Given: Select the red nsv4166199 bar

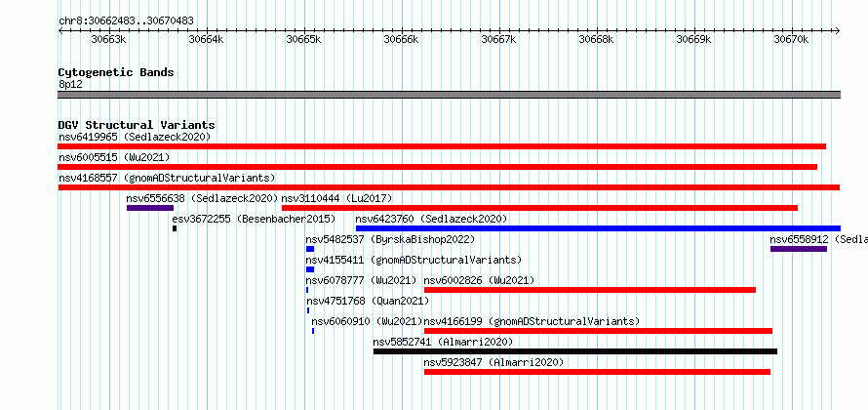Looking at the screenshot, I should [599, 331].
